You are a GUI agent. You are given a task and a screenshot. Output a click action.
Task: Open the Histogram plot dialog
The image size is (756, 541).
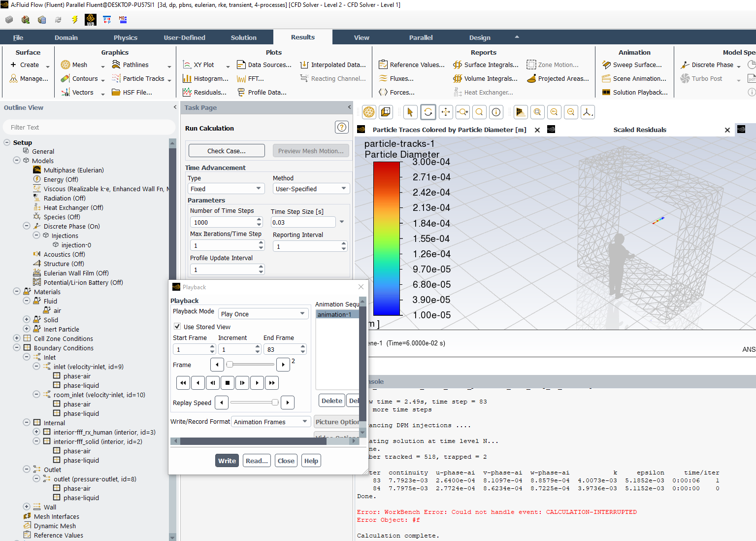205,78
